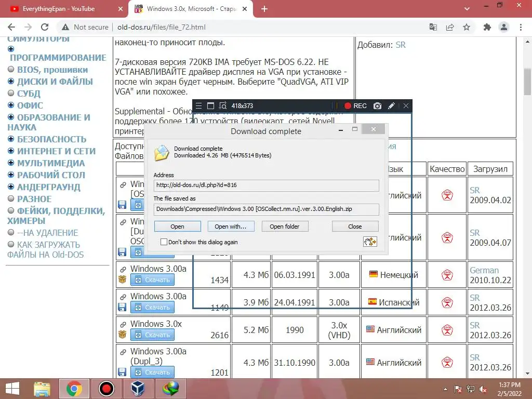Click Скачать for German Windows 3.00a
Viewport: 532px width, 399px height.
pos(152,280)
